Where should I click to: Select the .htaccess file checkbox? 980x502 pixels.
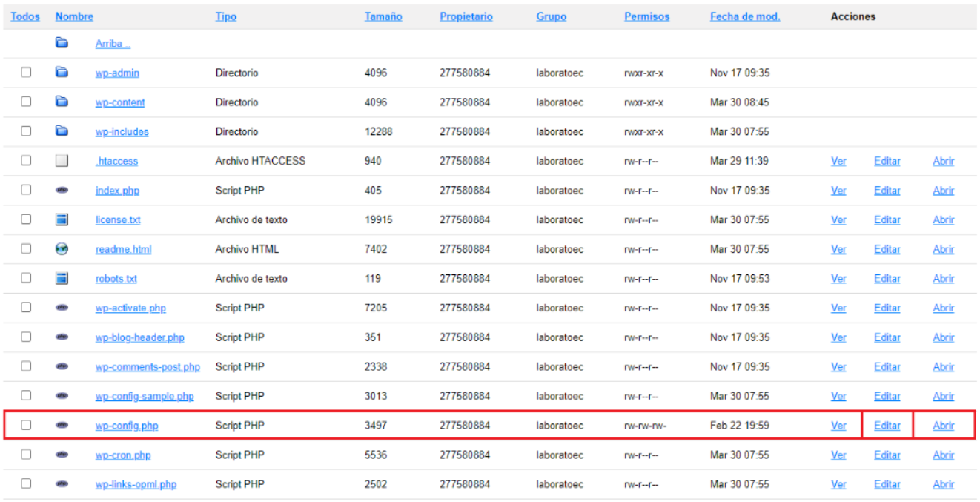click(x=26, y=160)
